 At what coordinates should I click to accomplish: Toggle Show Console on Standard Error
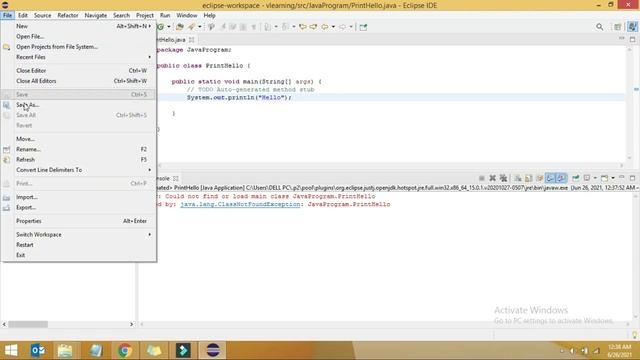(562, 178)
